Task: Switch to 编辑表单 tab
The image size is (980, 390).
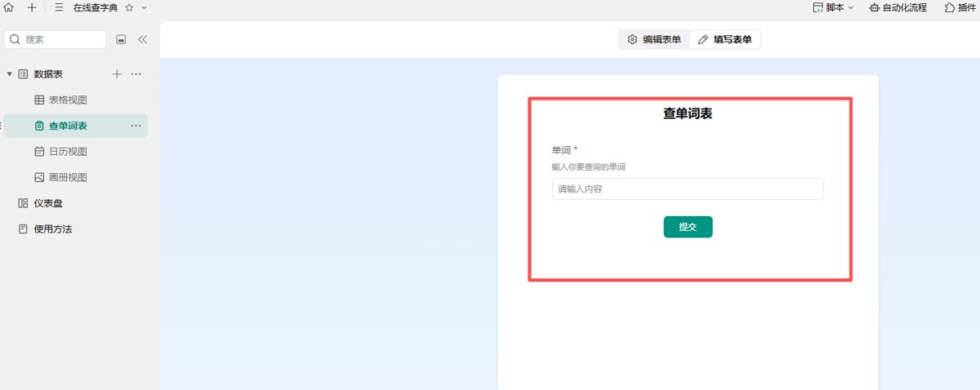Action: [x=653, y=39]
